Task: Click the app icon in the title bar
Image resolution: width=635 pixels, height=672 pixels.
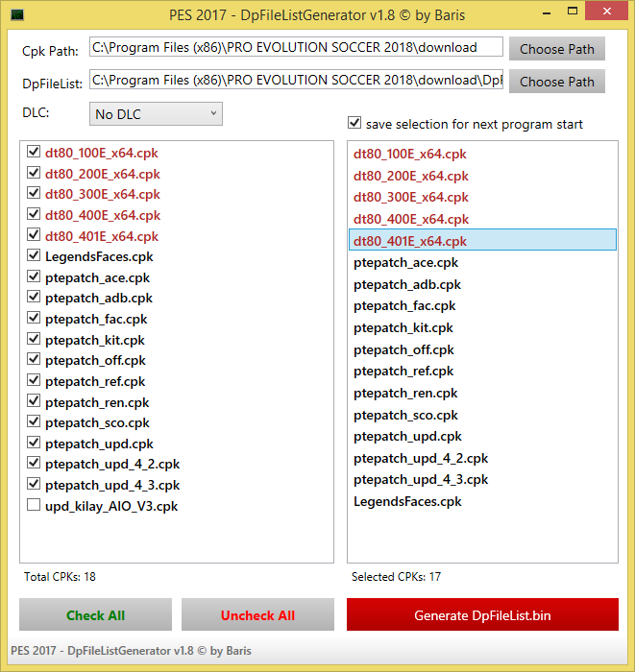Action: tap(17, 15)
